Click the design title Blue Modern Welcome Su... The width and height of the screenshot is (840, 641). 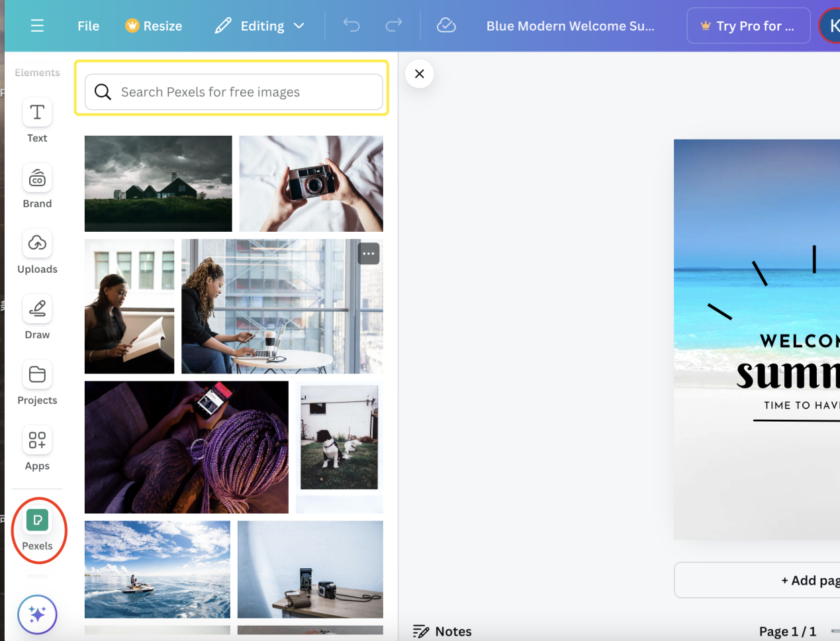570,26
